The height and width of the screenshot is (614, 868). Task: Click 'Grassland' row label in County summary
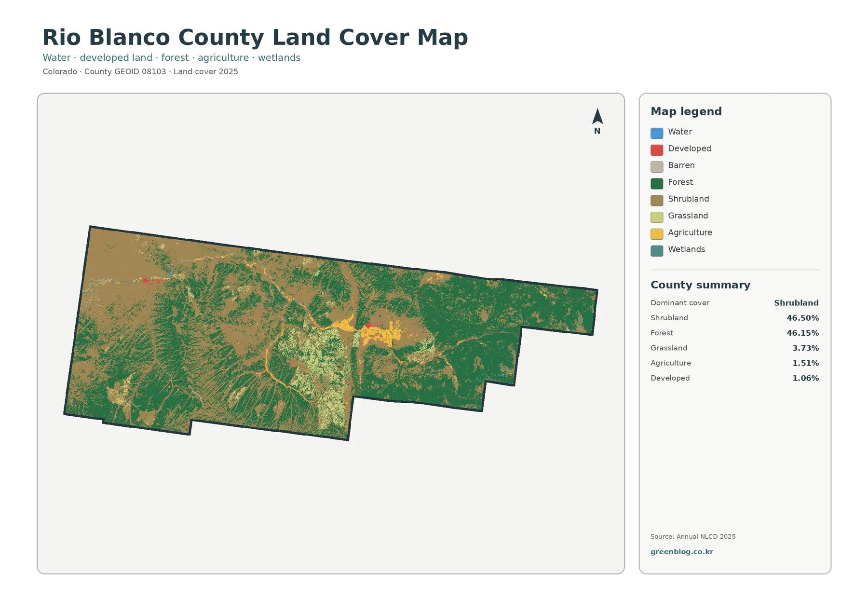669,348
